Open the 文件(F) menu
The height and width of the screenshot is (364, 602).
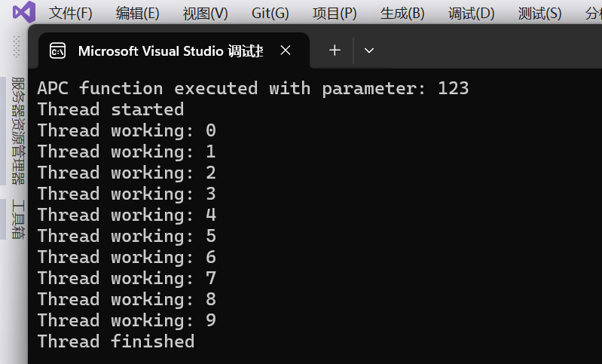click(x=70, y=13)
